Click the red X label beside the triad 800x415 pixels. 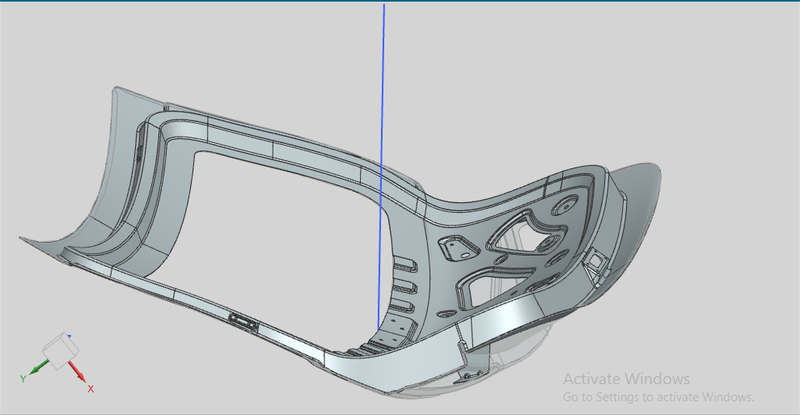90,387
